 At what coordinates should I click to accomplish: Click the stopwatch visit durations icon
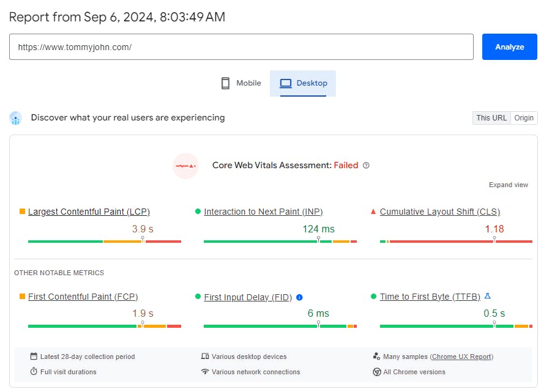point(34,371)
